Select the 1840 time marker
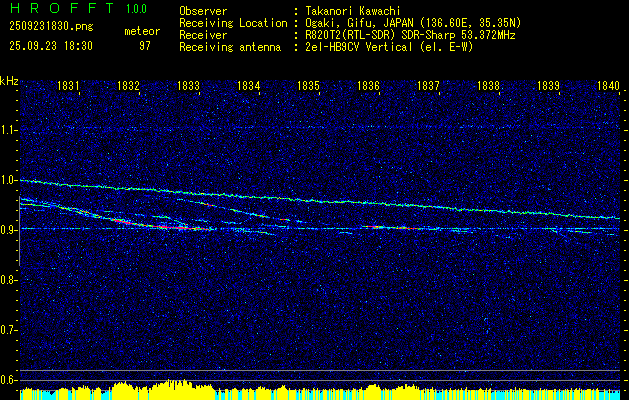This screenshot has height=400, width=629. 608,87
